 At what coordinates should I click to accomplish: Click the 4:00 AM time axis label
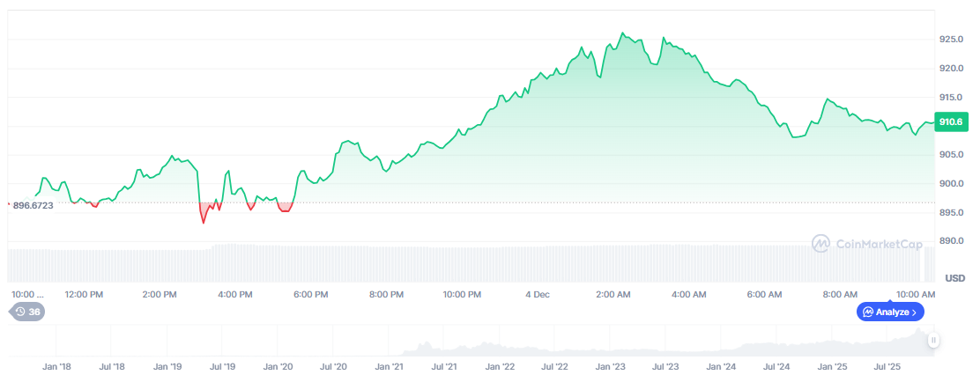pos(689,294)
